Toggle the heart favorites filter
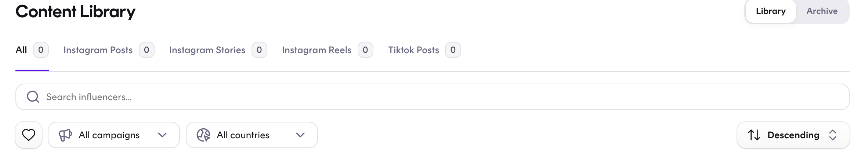The height and width of the screenshot is (165, 868). click(29, 135)
